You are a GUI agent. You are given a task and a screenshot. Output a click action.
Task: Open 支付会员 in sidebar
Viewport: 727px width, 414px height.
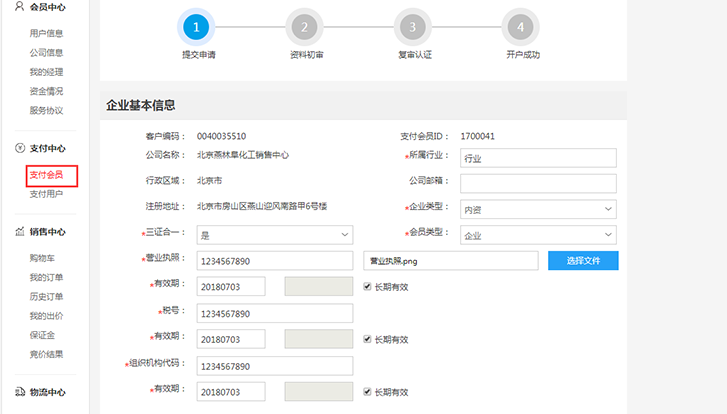click(x=46, y=176)
